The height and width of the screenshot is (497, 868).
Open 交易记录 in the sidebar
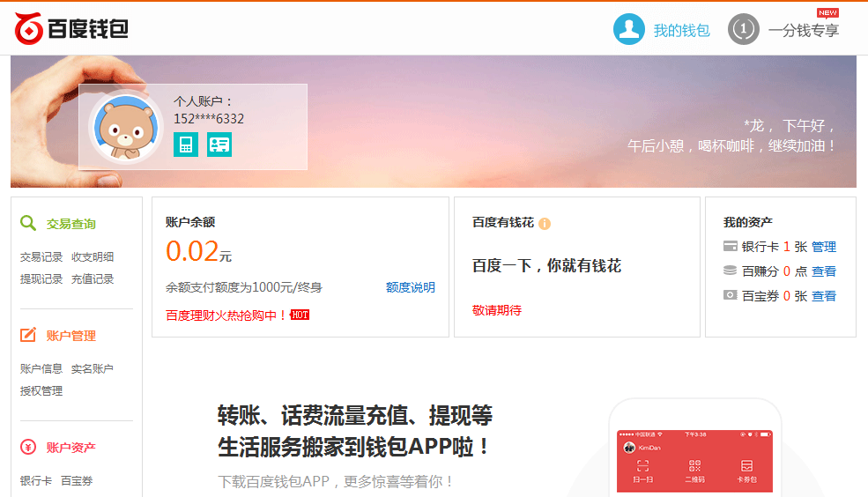pyautogui.click(x=41, y=256)
